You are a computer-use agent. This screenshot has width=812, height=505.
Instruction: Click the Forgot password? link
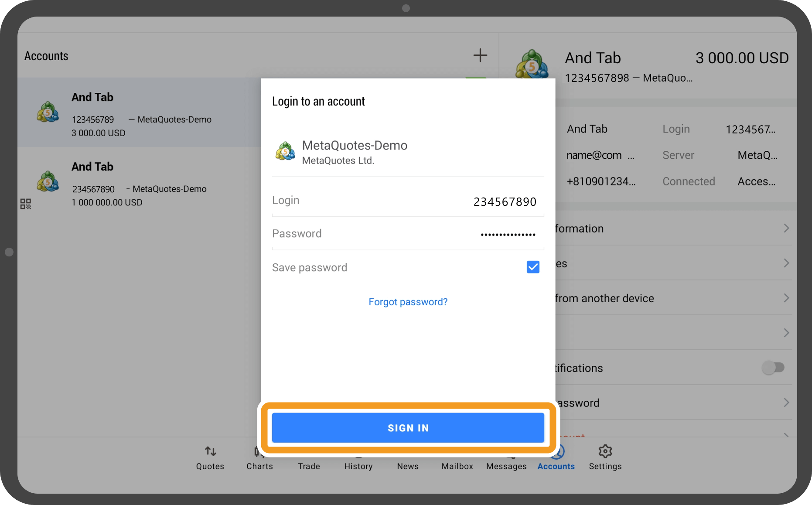coord(408,302)
